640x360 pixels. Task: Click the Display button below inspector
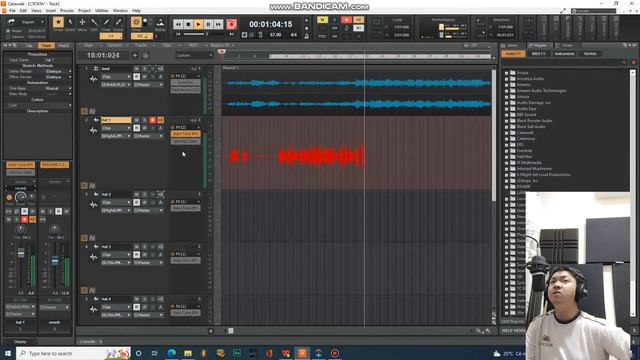[20, 342]
